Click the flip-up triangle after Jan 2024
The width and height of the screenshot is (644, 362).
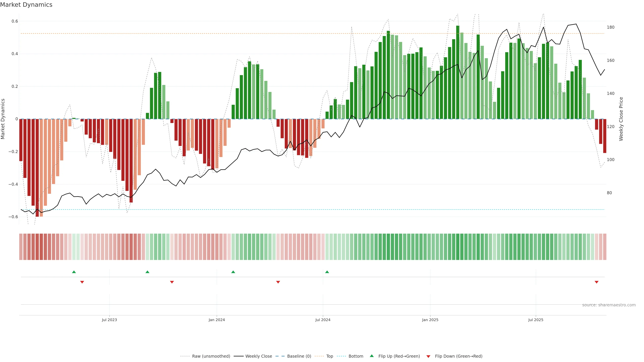click(x=233, y=272)
